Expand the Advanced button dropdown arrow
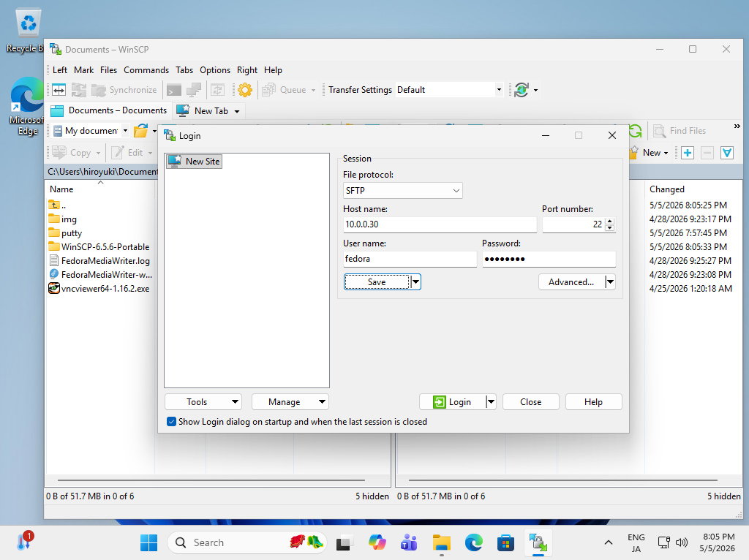749x560 pixels. [x=610, y=282]
